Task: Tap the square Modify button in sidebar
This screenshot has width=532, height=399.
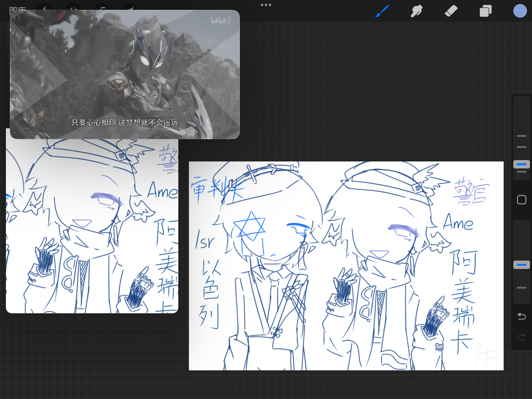Action: (521, 200)
